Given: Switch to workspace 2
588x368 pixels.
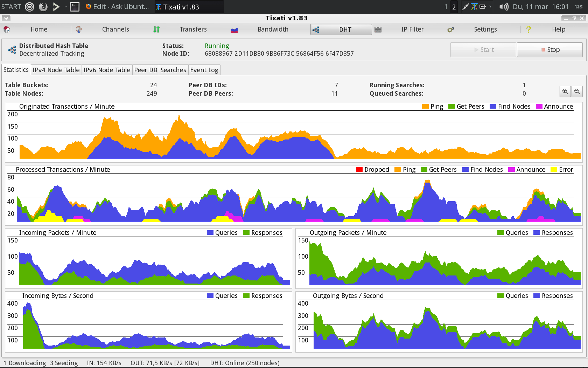Looking at the screenshot, I should [454, 7].
